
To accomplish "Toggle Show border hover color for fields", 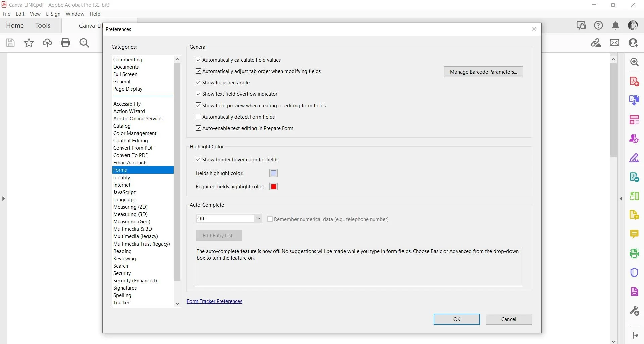I will [198, 159].
